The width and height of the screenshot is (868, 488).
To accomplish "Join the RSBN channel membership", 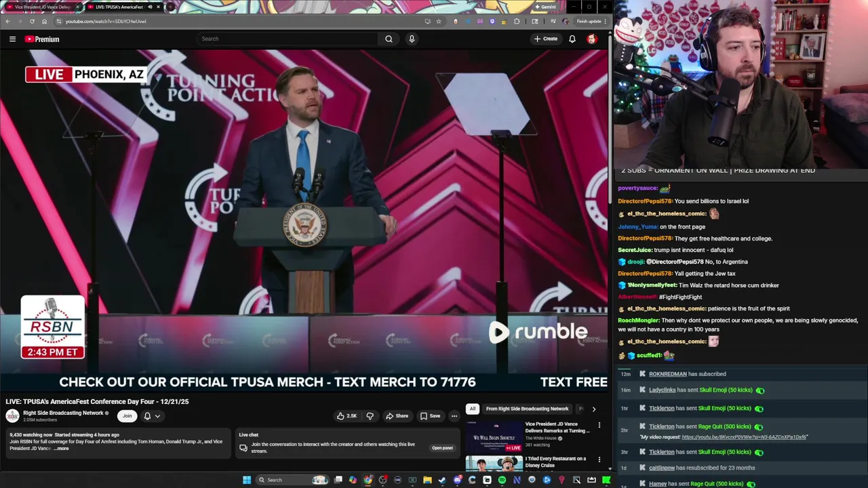I will (127, 416).
